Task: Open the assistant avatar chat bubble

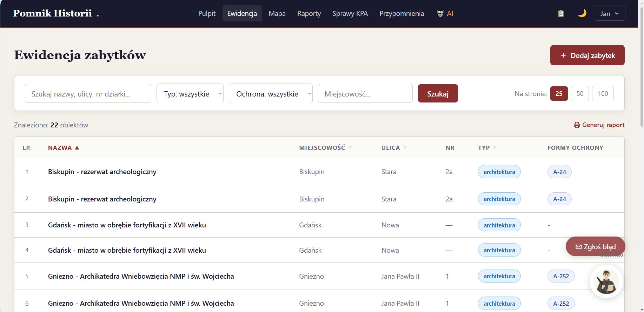Action: pos(606,281)
